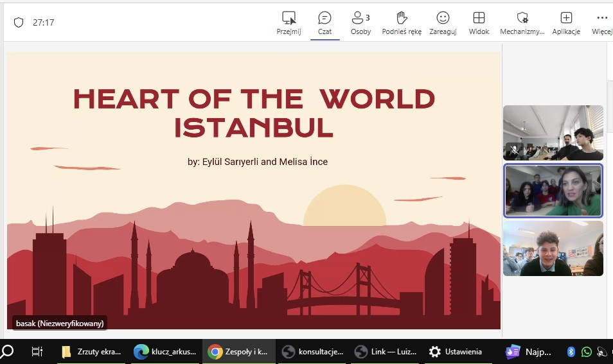
Task: Toggle Podnieś rękę (raise hand)
Action: [x=402, y=18]
